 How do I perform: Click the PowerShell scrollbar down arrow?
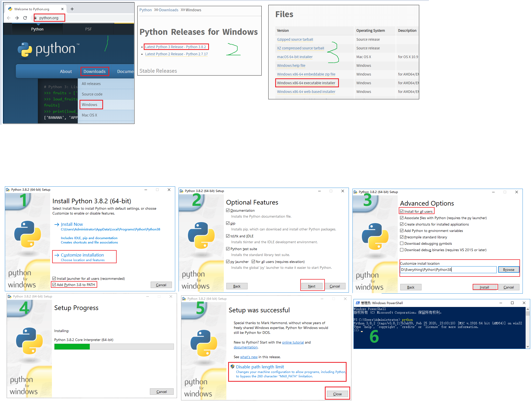click(x=528, y=346)
